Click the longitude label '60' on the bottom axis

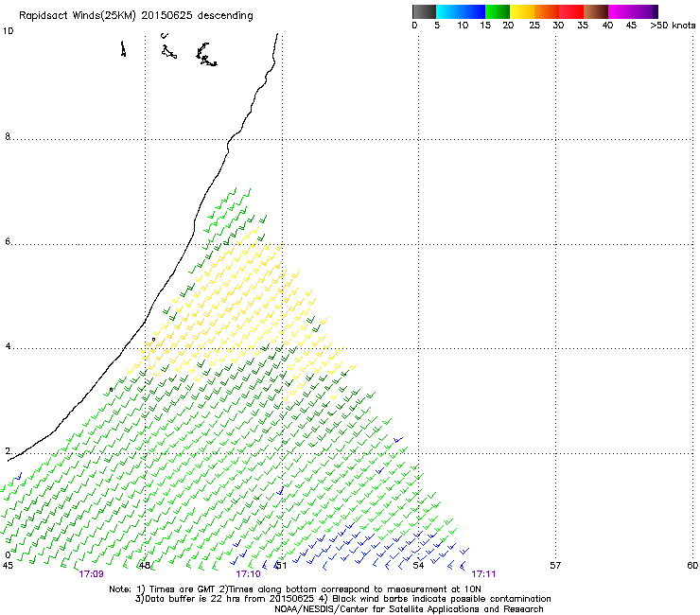point(692,566)
